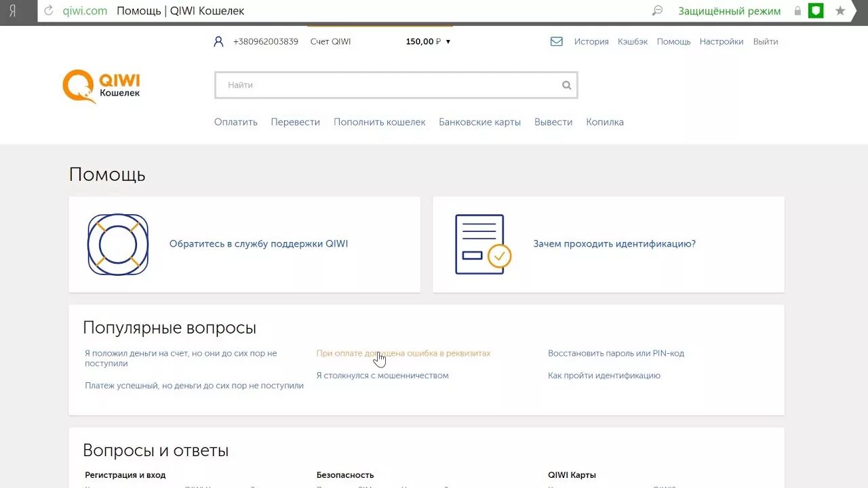Click the Yandex browser logo icon
868x488 pixels.
[12, 11]
